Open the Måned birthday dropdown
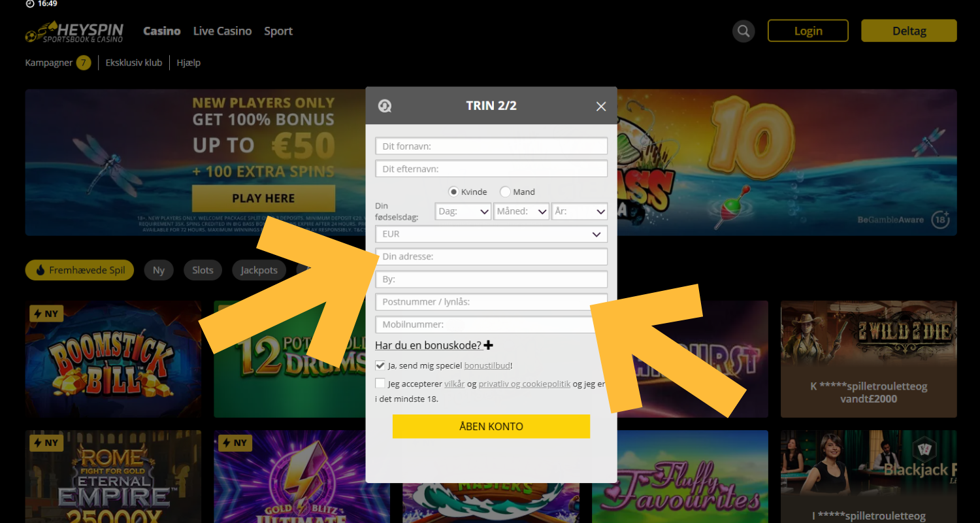The image size is (980, 523). pyautogui.click(x=521, y=211)
